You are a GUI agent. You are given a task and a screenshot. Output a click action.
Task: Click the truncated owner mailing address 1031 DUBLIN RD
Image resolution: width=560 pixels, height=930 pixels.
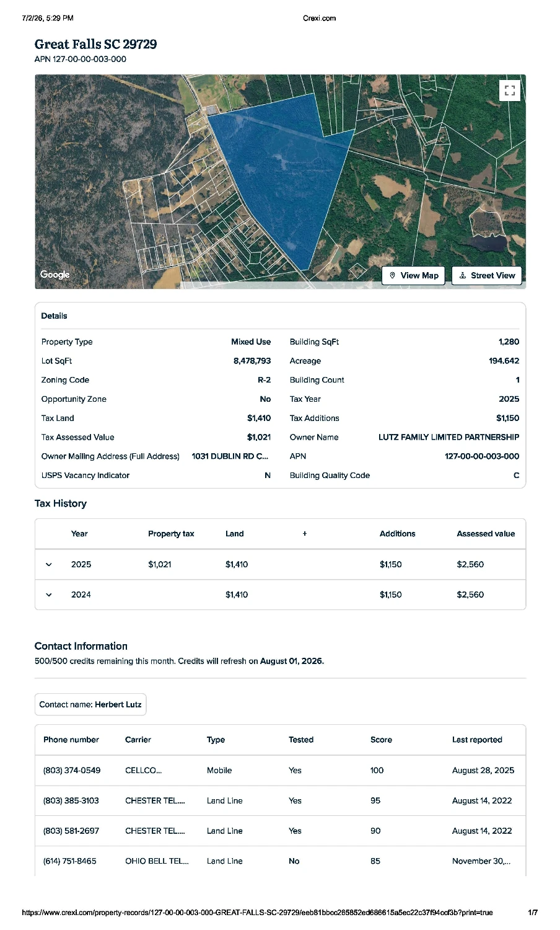[x=230, y=456]
